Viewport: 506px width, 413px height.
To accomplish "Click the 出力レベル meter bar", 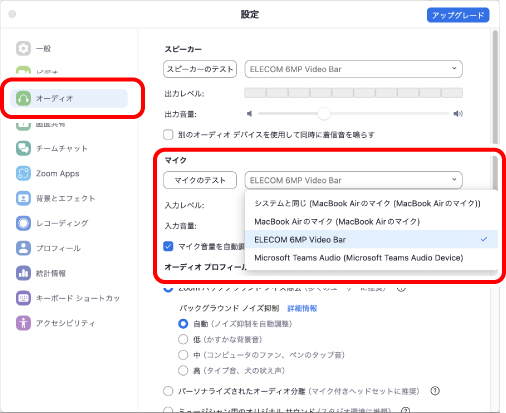I will pos(353,93).
